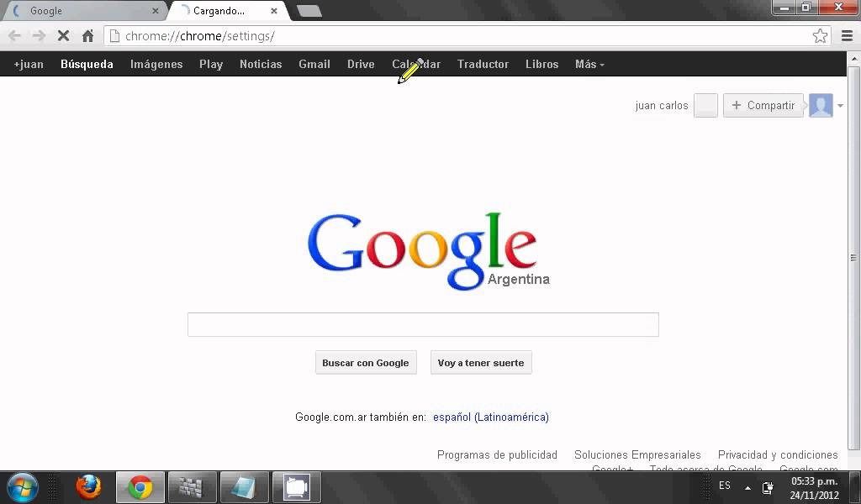
Task: Open the camera recorder taskbar app
Action: [x=297, y=487]
